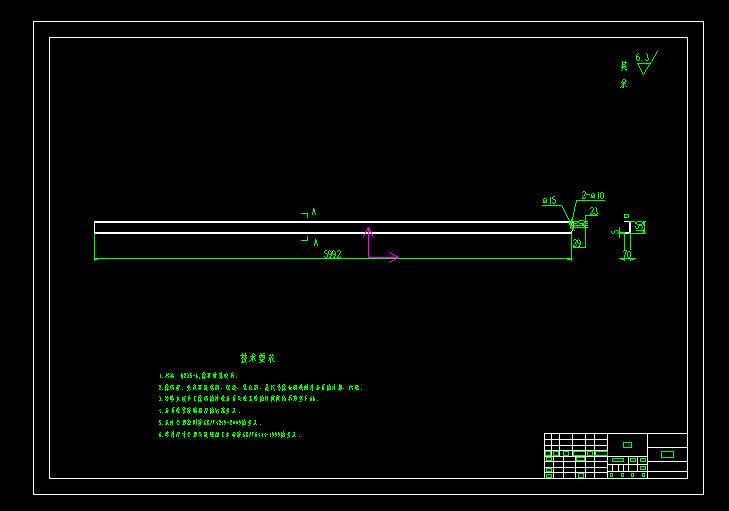The image size is (729, 511).
Task: Click the 6.3 surface roughness symbol
Action: (646, 63)
